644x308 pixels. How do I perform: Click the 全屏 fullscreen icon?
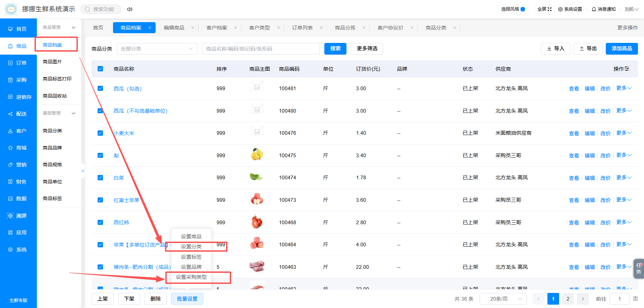tap(549, 9)
